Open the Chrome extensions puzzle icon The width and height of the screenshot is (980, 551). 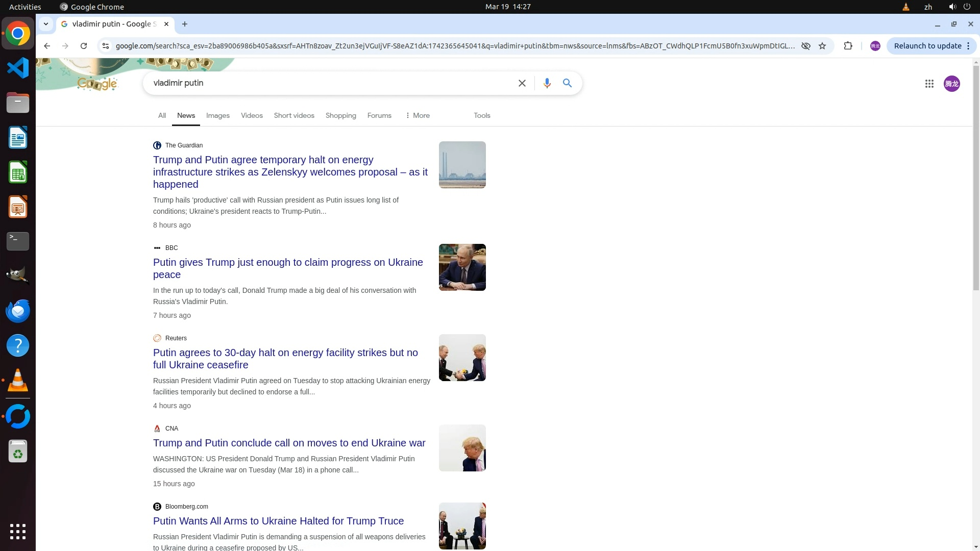[x=848, y=46]
